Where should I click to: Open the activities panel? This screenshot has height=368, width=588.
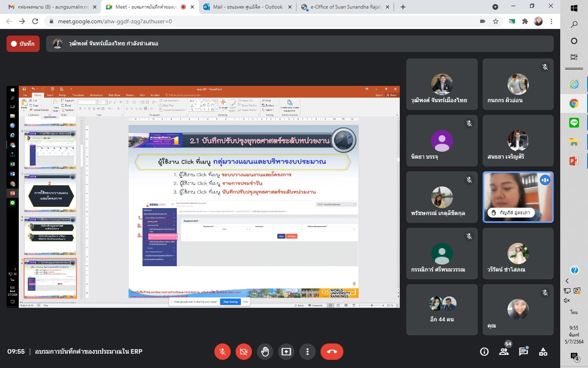(x=543, y=352)
